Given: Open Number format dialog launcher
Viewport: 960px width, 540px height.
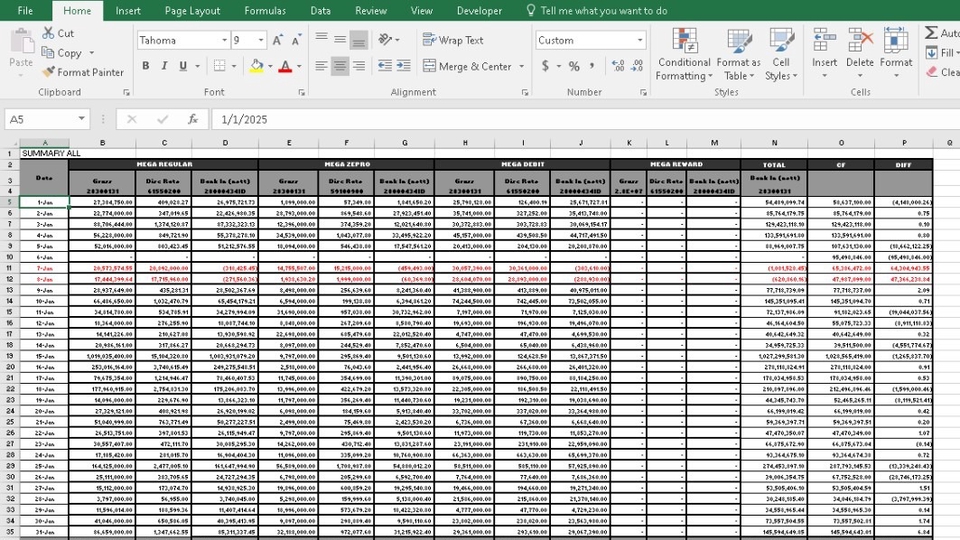Looking at the screenshot, I should coord(643,92).
